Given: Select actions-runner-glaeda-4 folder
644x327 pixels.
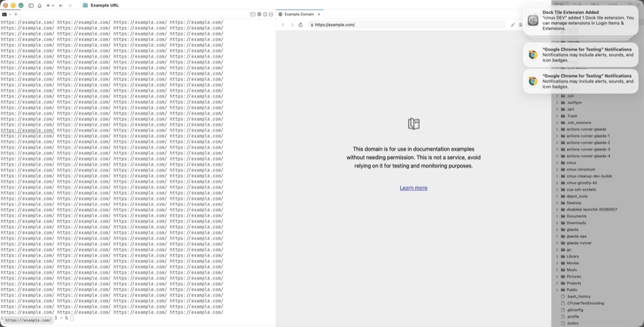Looking at the screenshot, I should pos(588,156).
